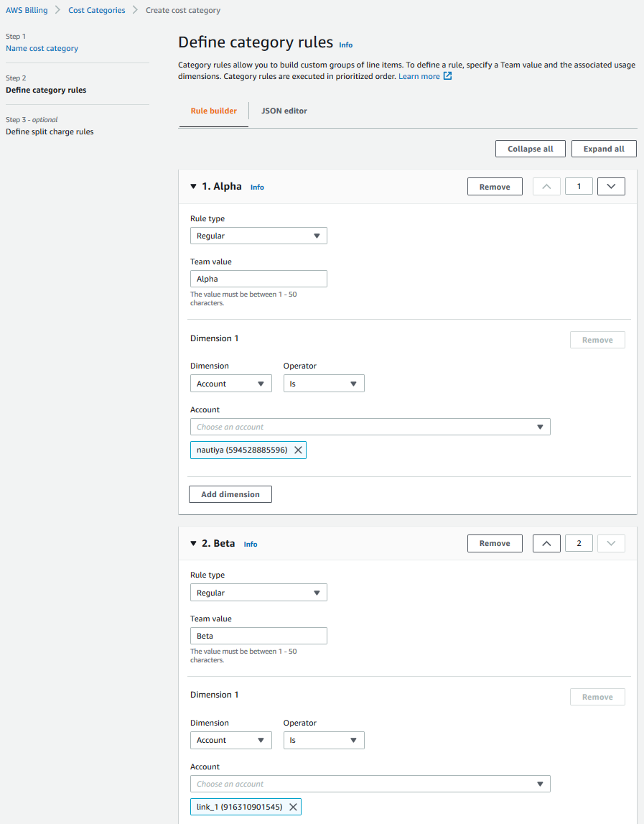Switch to the JSON editor tab
Screen dimensions: 644x824
[284, 111]
